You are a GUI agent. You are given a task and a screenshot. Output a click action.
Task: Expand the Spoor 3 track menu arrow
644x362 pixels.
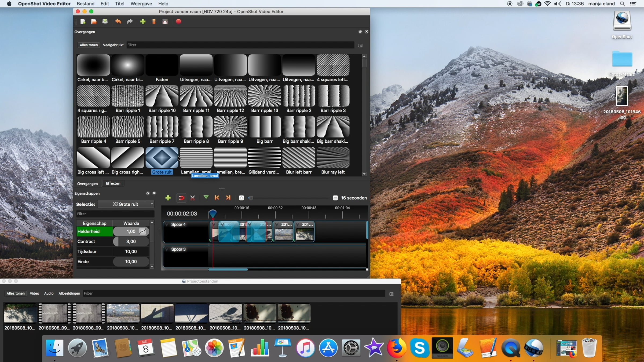click(x=167, y=249)
